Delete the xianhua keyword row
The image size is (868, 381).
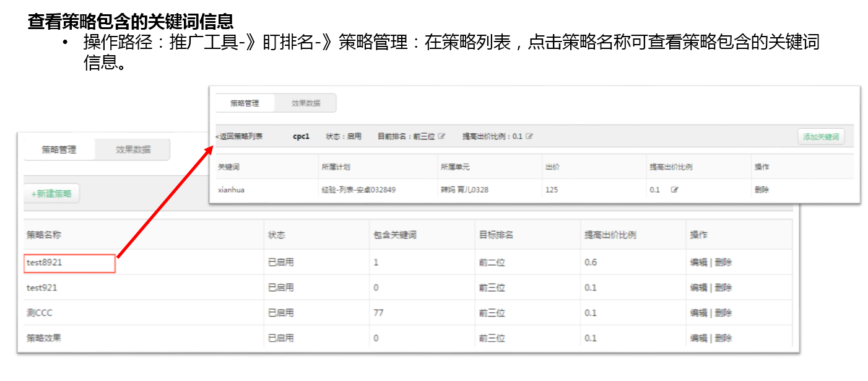point(762,190)
